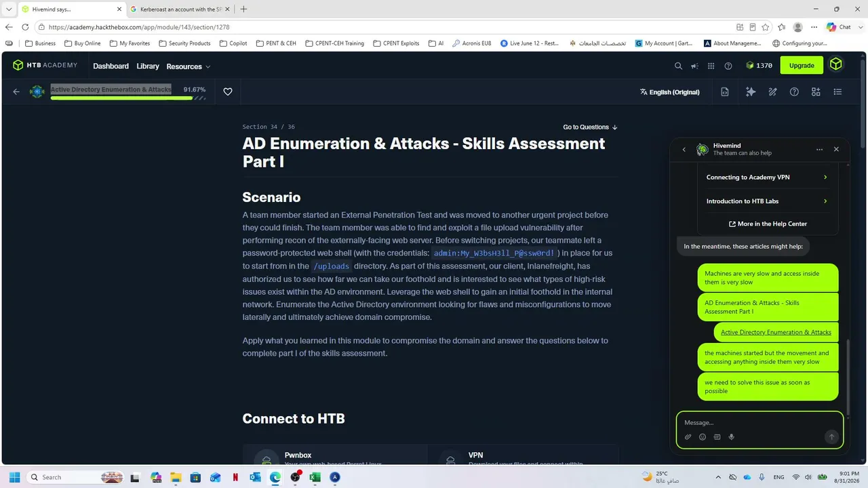Open the widgets add icon in module toolbar

click(816, 91)
